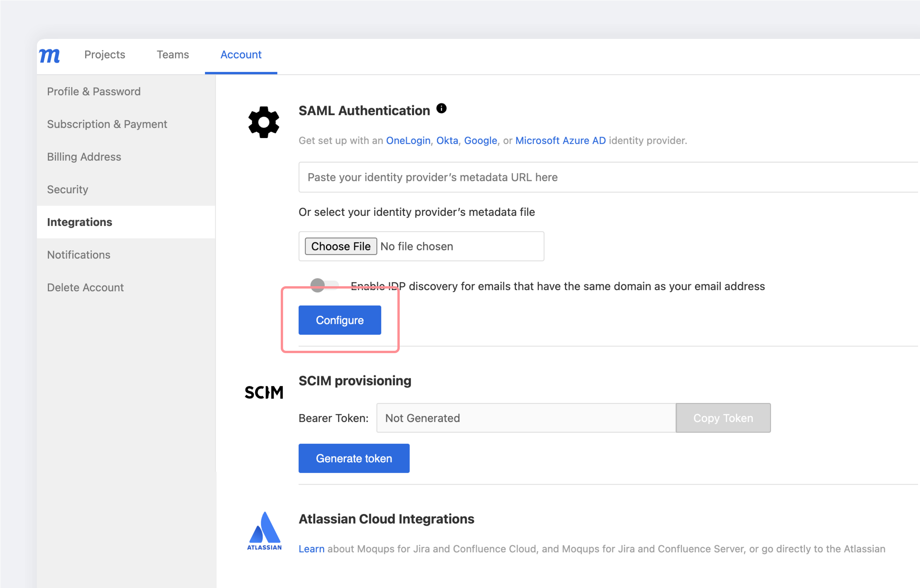920x588 pixels.
Task: Click the SCIM logo next to provisioning section
Action: coord(264,392)
